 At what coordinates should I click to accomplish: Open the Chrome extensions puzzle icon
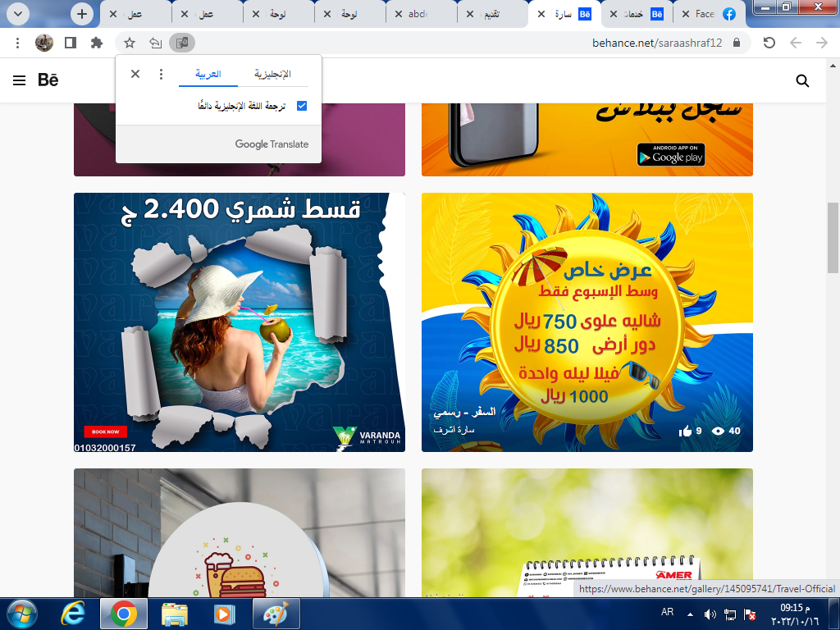pos(97,43)
